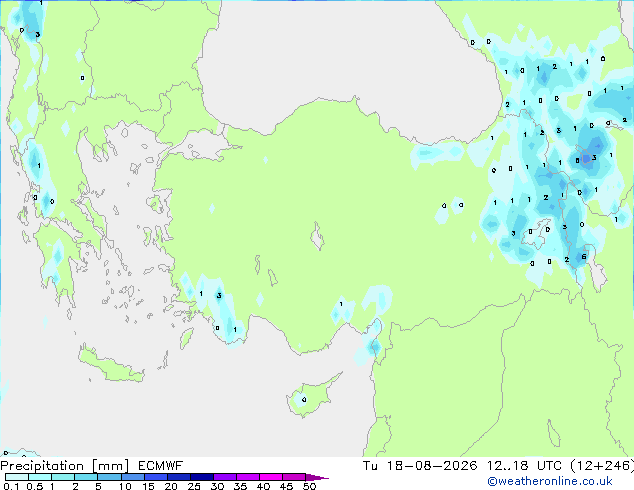Click the legend label '25'
Image resolution: width=634 pixels, height=490 pixels.
click(x=194, y=486)
